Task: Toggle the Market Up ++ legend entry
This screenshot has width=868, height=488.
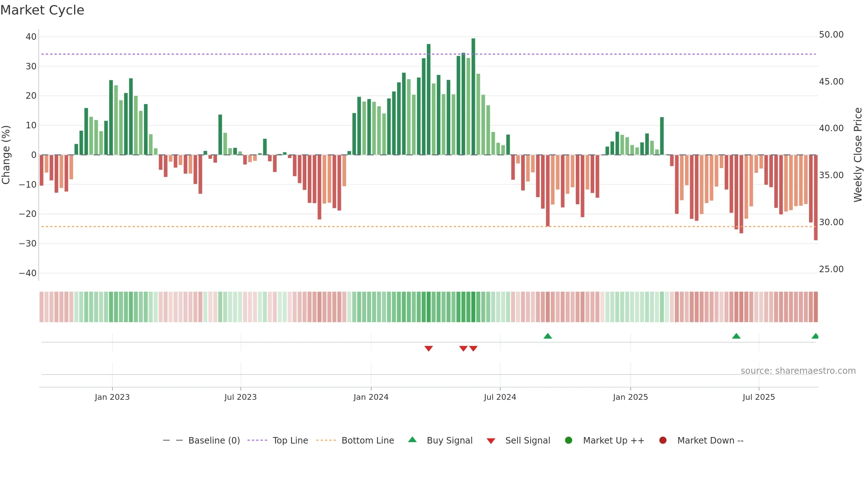Action: (605, 440)
